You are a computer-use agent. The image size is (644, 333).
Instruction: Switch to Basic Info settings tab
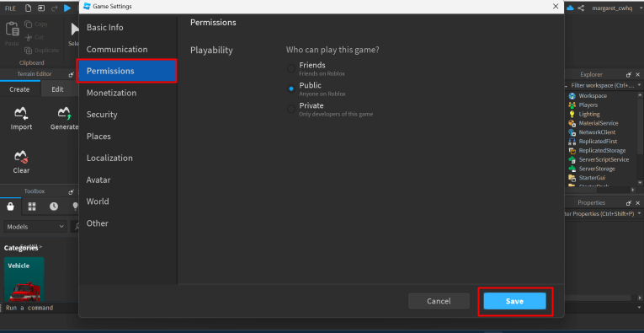click(x=127, y=28)
